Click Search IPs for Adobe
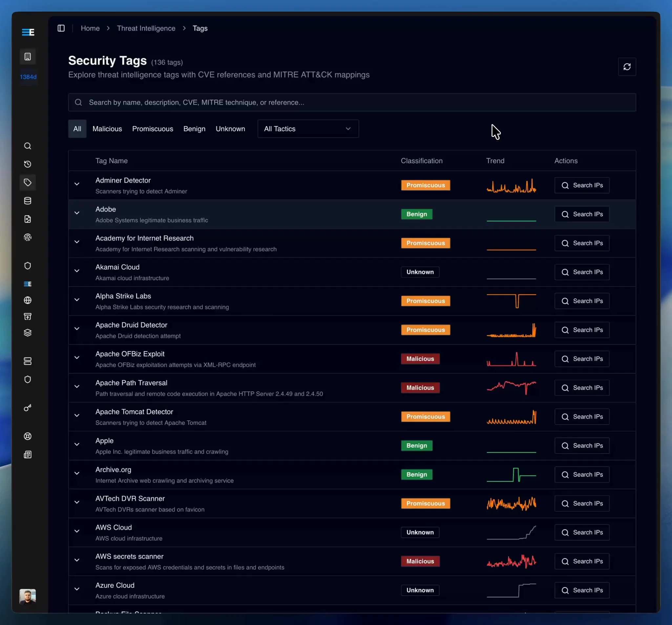Screen dimensions: 672x625 point(582,214)
